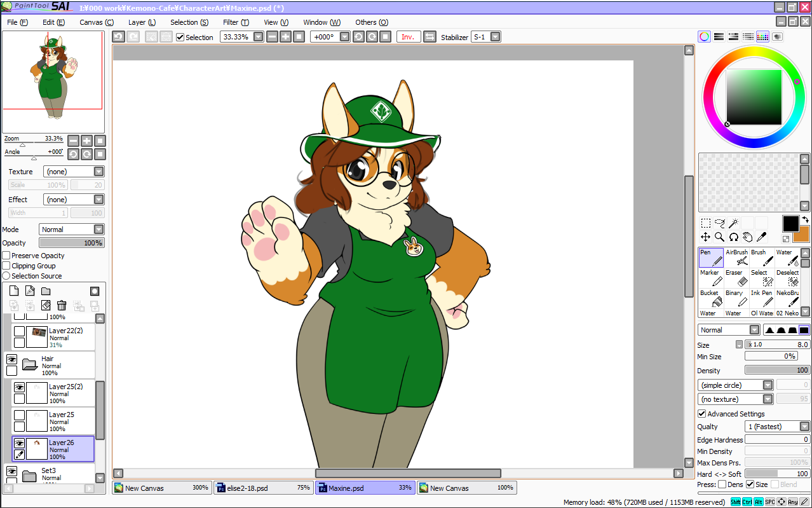Select the Marker tool
Screen dimensions: 812x508
pos(711,278)
